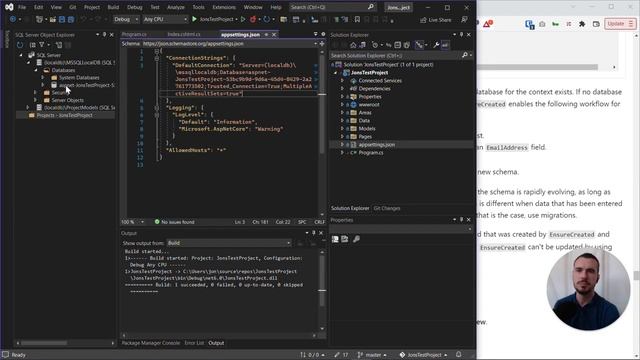Click the Search (Ctrl+Q) box
The width and height of the screenshot is (640, 360).
(x=332, y=7)
